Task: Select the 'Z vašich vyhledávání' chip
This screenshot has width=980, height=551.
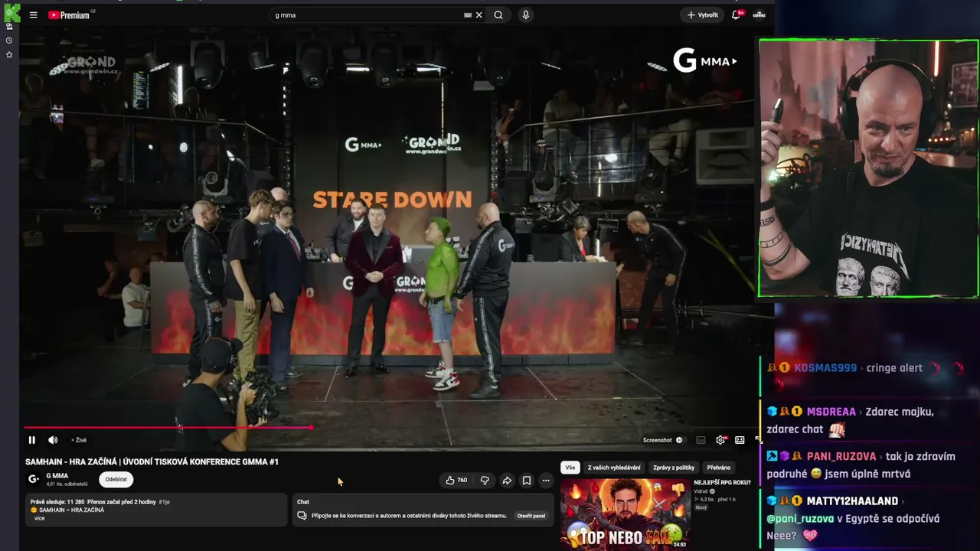Action: [x=614, y=468]
